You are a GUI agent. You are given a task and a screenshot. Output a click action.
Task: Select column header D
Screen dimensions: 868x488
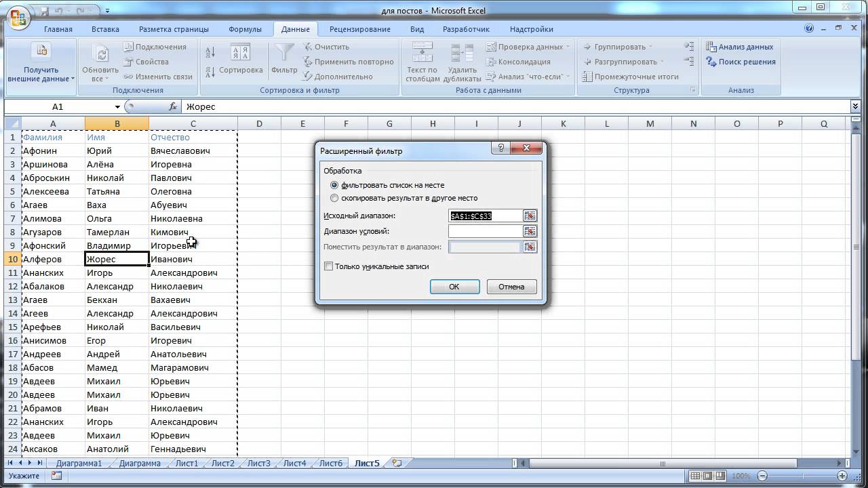coord(259,123)
